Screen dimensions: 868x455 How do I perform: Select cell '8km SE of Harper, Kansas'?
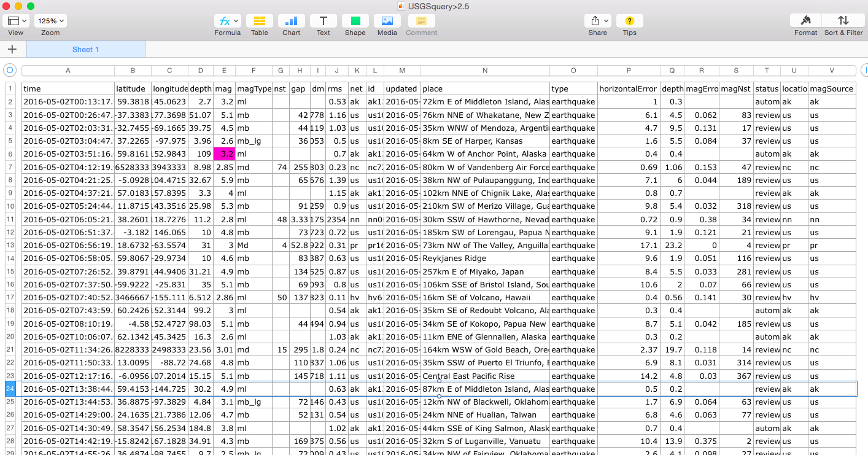[485, 141]
